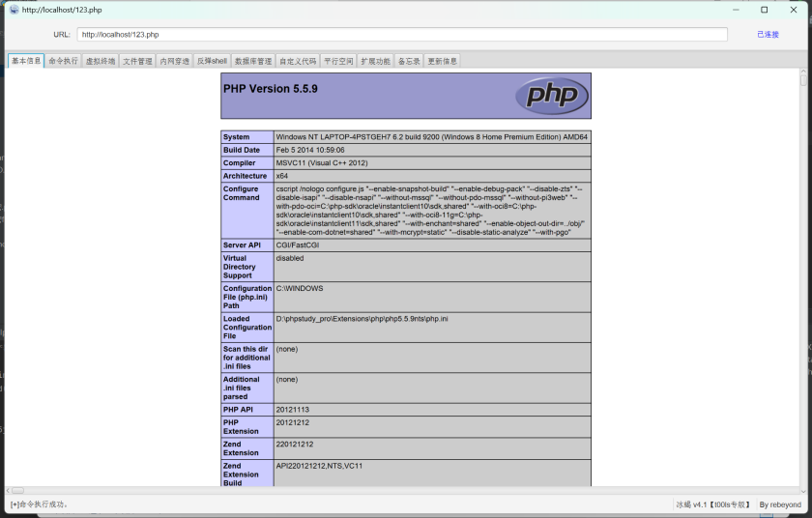The height and width of the screenshot is (518, 812).
Task: Select the 反弹shell tab
Action: (212, 61)
